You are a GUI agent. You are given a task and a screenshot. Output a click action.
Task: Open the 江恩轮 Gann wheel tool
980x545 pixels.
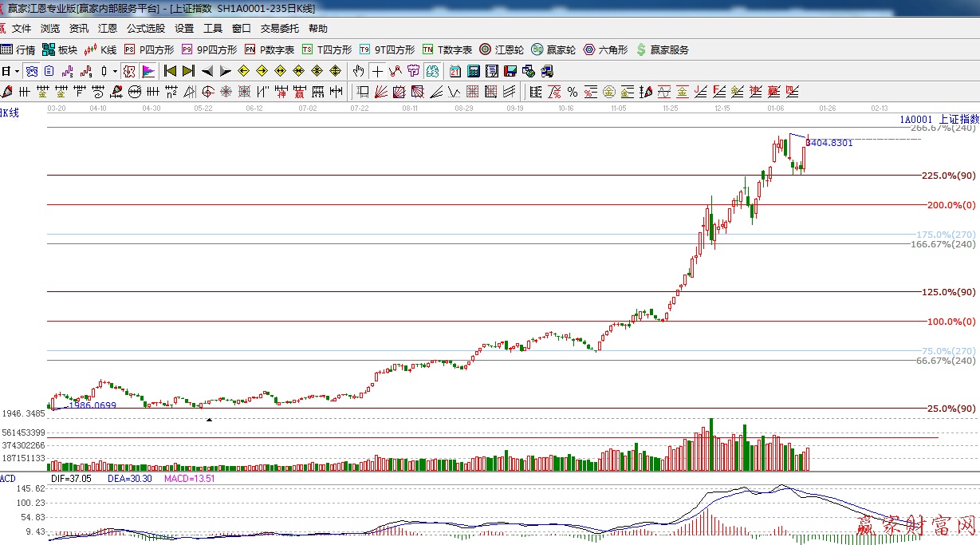(x=502, y=49)
